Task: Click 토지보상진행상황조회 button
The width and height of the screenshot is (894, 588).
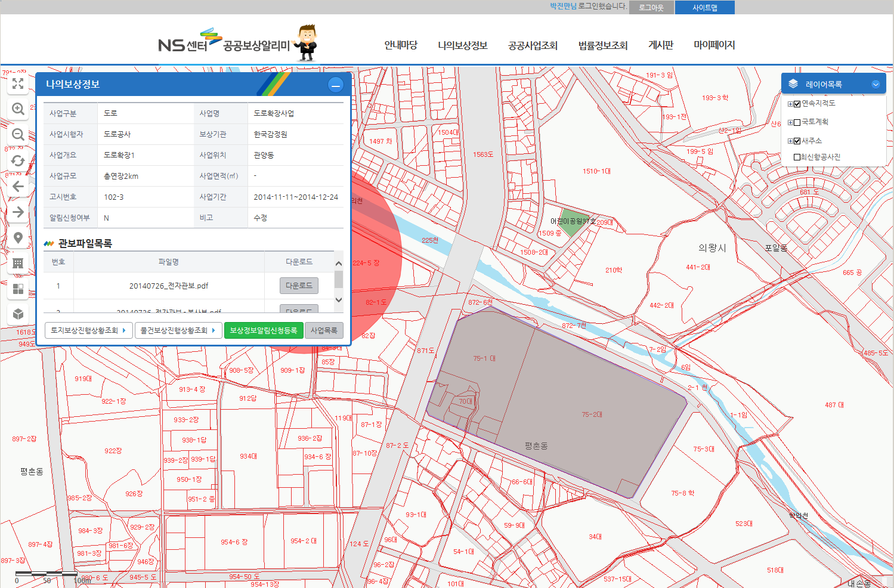Action: [88, 330]
